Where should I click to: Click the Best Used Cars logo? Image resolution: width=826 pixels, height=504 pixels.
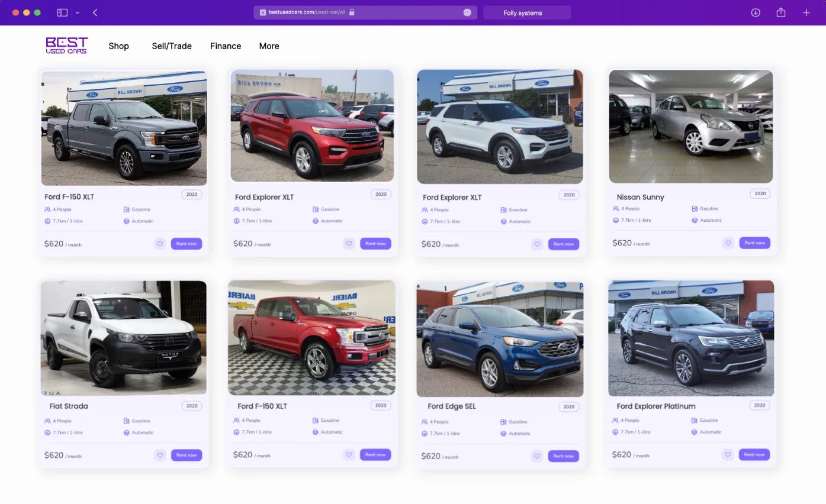[x=66, y=45]
